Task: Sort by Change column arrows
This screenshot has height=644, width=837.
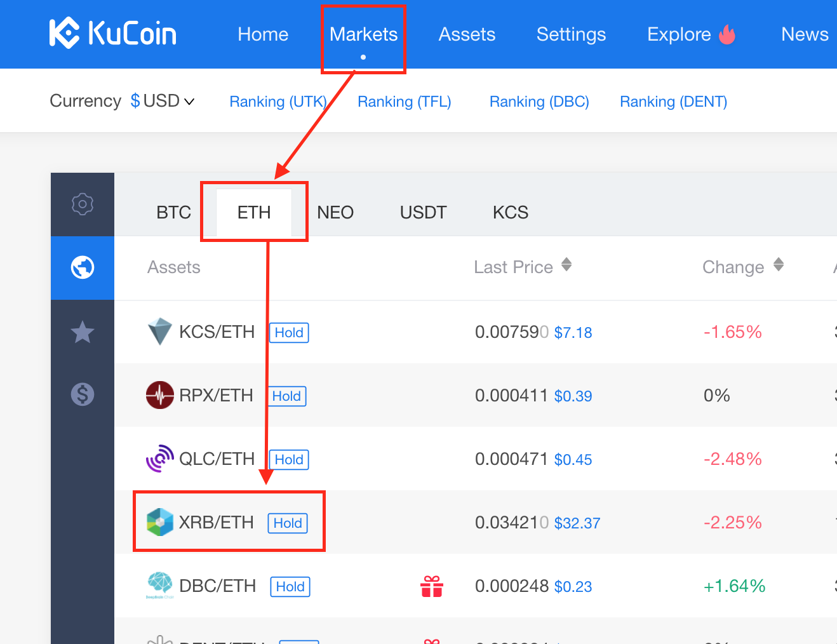Action: [779, 265]
